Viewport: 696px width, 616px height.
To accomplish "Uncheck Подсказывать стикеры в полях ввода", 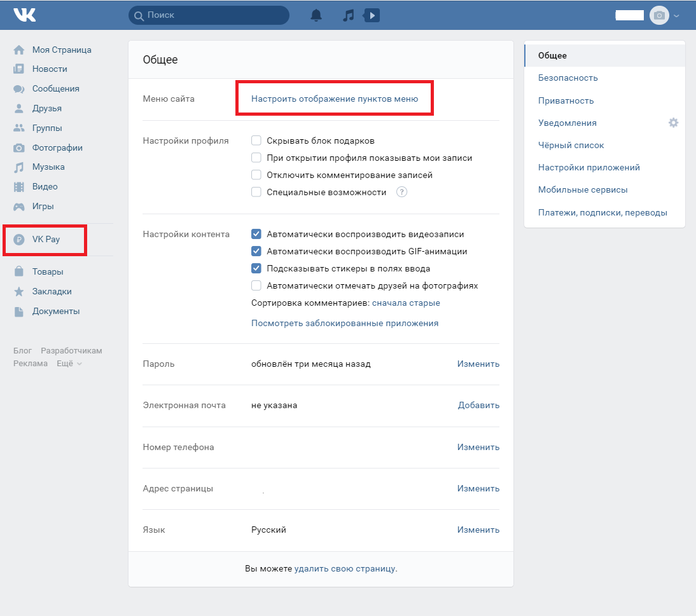I will point(256,268).
